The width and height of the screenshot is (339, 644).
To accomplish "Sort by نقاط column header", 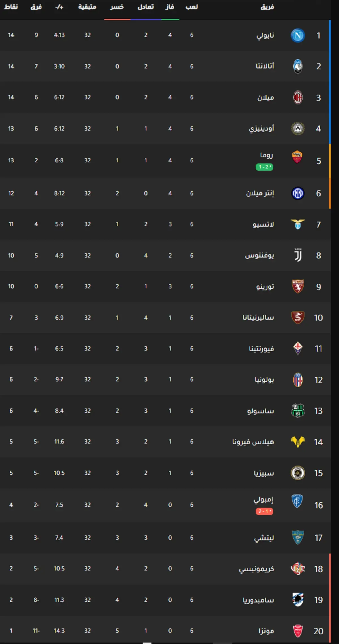I will point(11,7).
